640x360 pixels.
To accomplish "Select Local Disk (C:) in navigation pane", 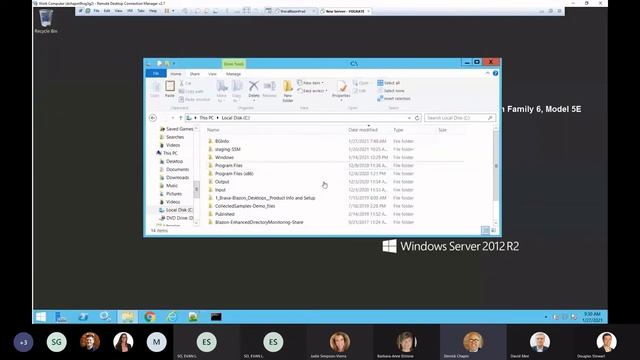I will click(176, 210).
